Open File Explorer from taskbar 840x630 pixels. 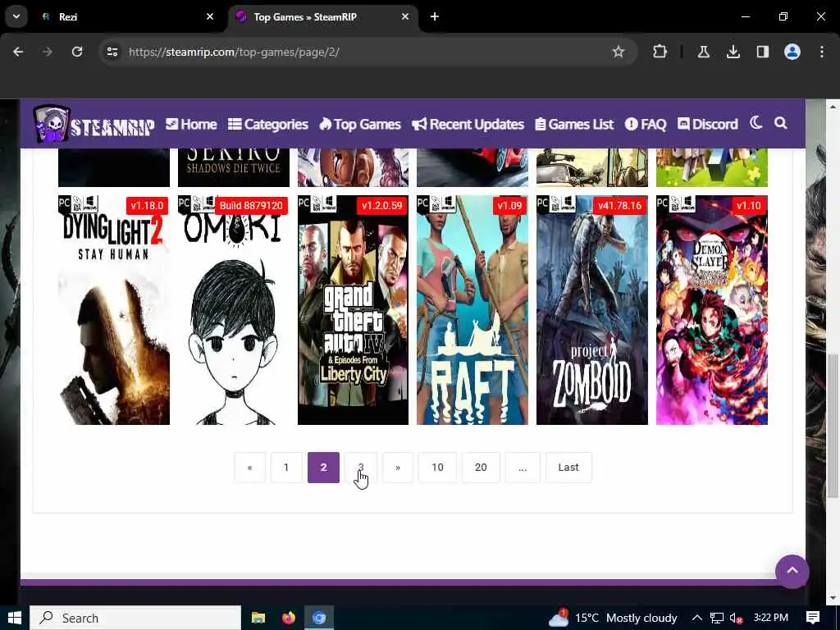point(258,618)
